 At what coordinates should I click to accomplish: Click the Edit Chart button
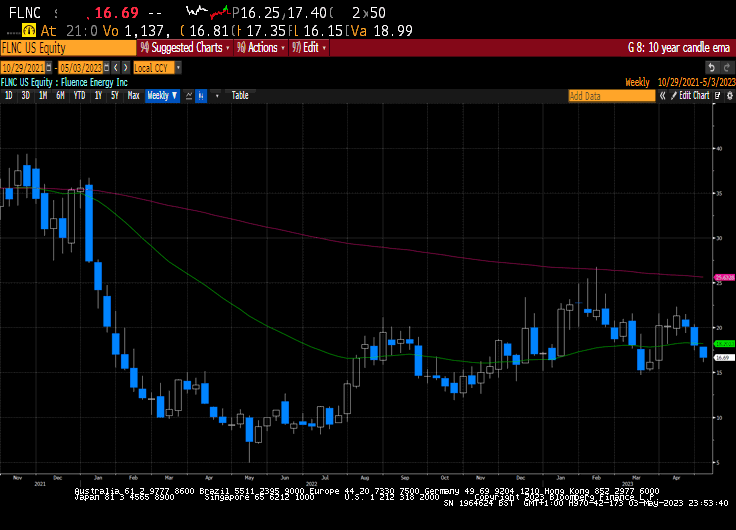pos(690,96)
